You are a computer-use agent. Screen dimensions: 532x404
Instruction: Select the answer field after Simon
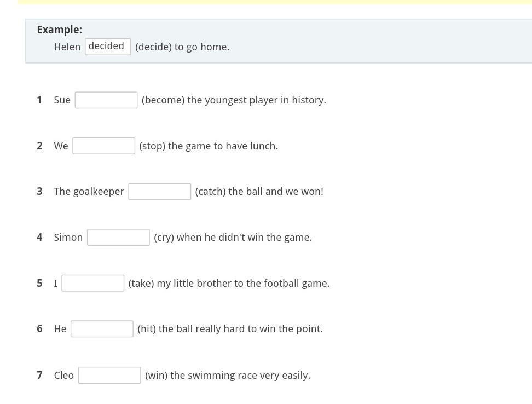coord(118,238)
